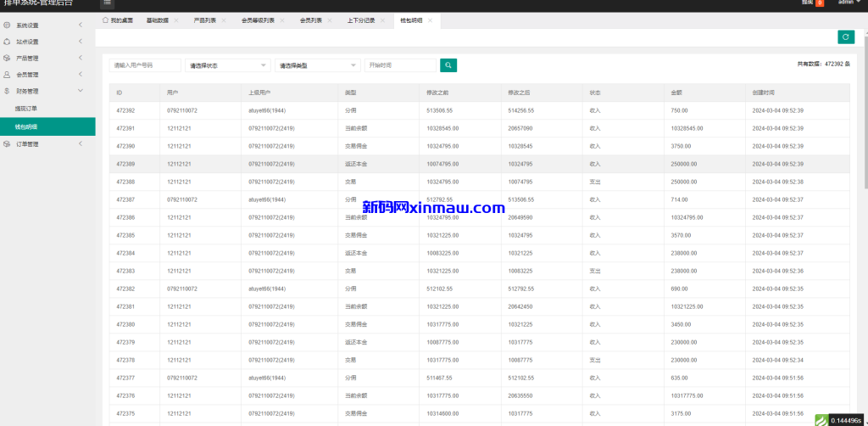Click amount 10328545.00 in row 472391
This screenshot has width=868, height=426.
[687, 128]
